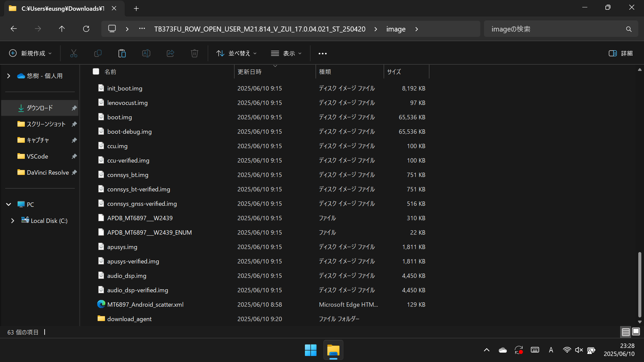The height and width of the screenshot is (362, 644).
Task: Click the Cut scissors icon in toolbar
Action: click(73, 53)
